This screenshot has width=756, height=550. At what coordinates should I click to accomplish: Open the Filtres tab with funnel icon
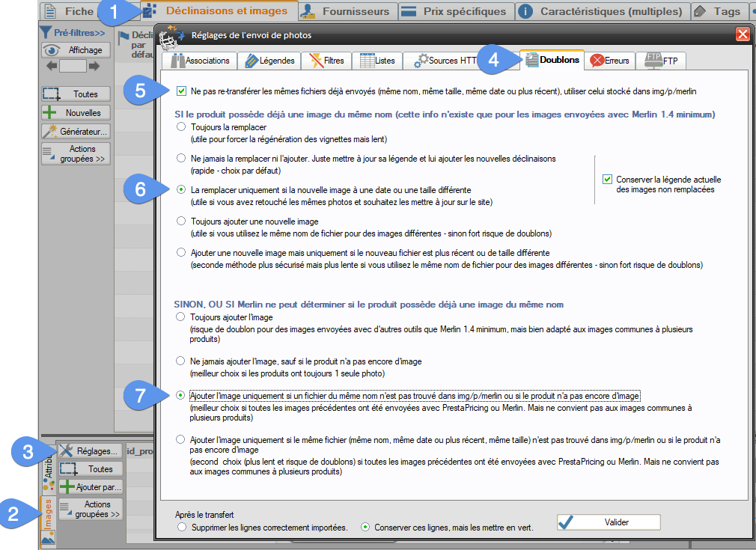(x=327, y=61)
